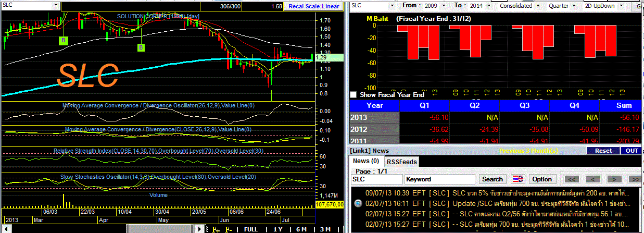Click the chart scrollbar right arrow
644x233 pixels.
[x=198, y=229]
